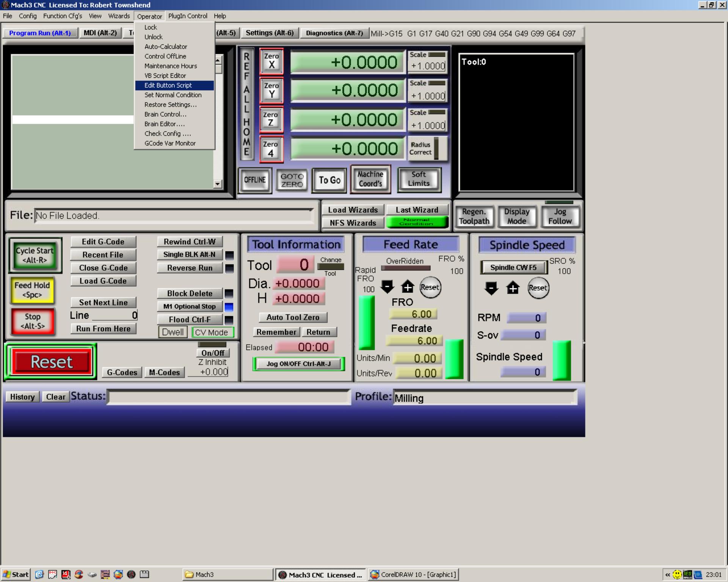Select Edit Button Script menu entry
Image resolution: width=728 pixels, height=582 pixels.
coord(168,85)
